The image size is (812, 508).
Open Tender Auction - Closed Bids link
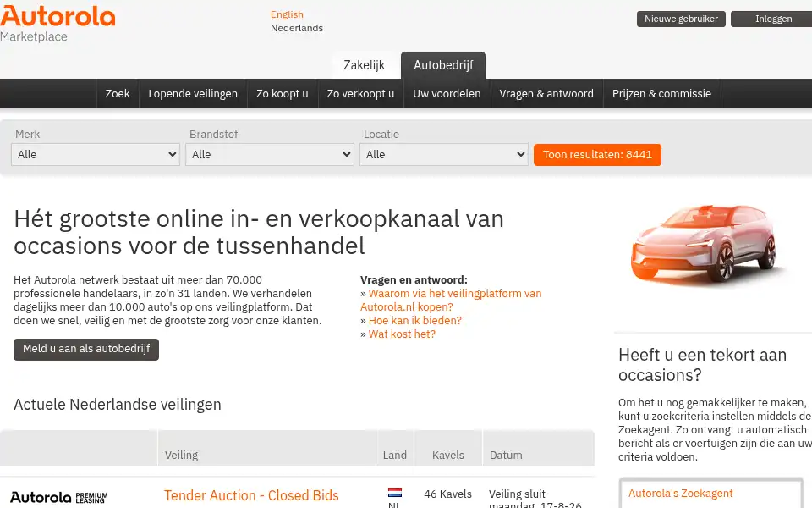pyautogui.click(x=251, y=495)
